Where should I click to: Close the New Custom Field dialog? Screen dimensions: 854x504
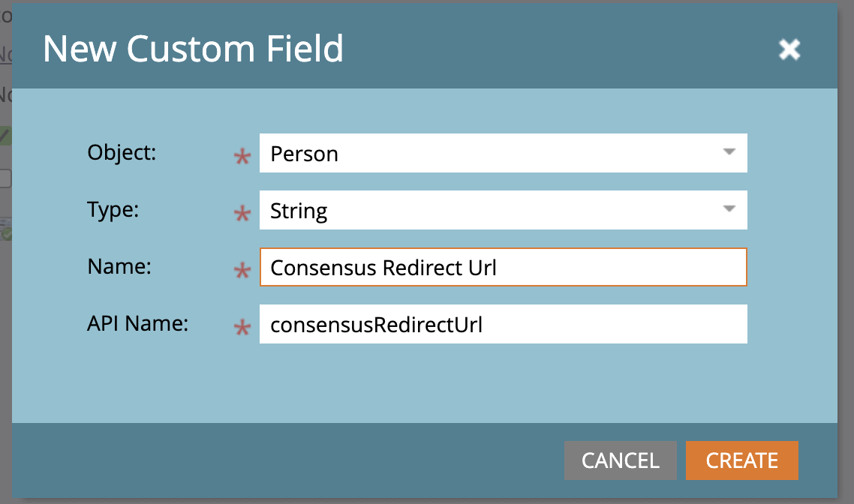pyautogui.click(x=789, y=49)
